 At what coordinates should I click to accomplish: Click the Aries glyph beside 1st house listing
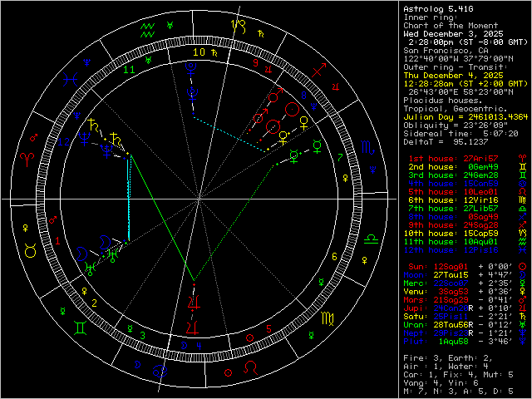521,157
